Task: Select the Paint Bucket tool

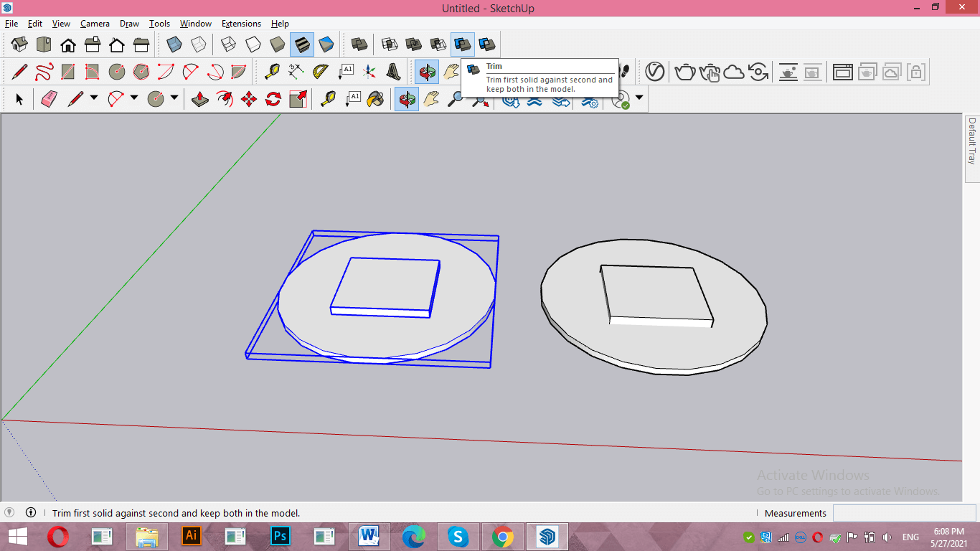Action: [375, 99]
